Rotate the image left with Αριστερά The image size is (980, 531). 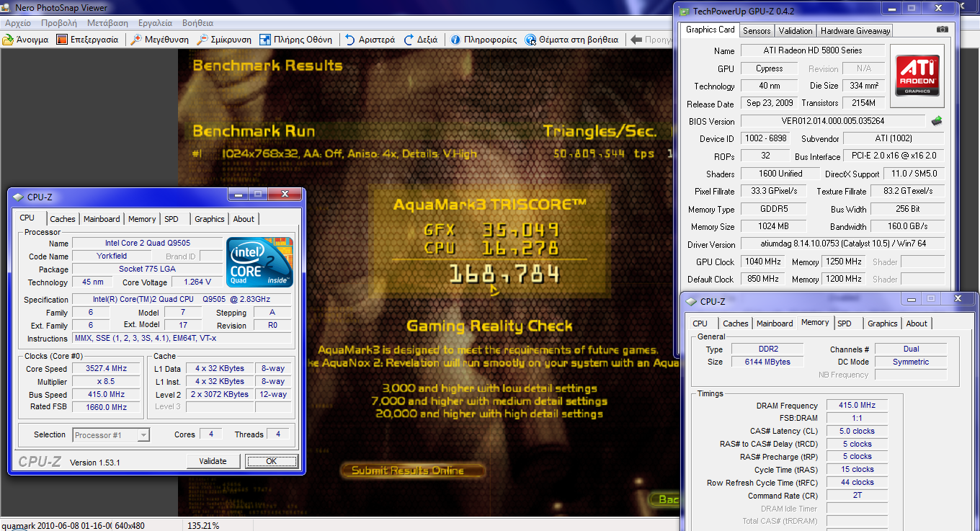pos(370,40)
